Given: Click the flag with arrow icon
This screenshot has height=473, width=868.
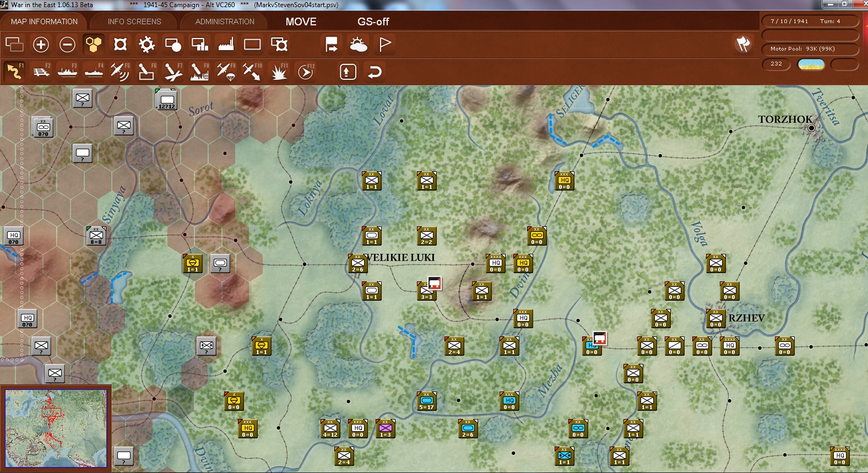Looking at the screenshot, I should (x=332, y=44).
